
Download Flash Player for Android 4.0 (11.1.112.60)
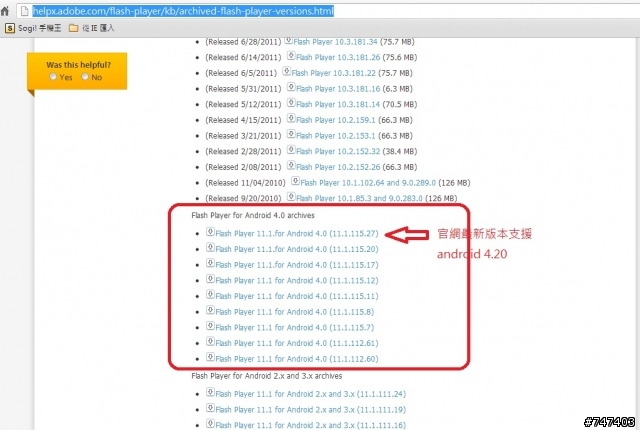pyautogui.click(x=297, y=359)
